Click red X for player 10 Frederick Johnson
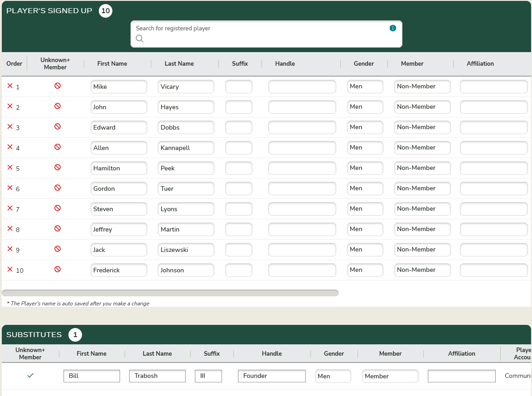Image resolution: width=532 pixels, height=396 pixels. (10, 270)
